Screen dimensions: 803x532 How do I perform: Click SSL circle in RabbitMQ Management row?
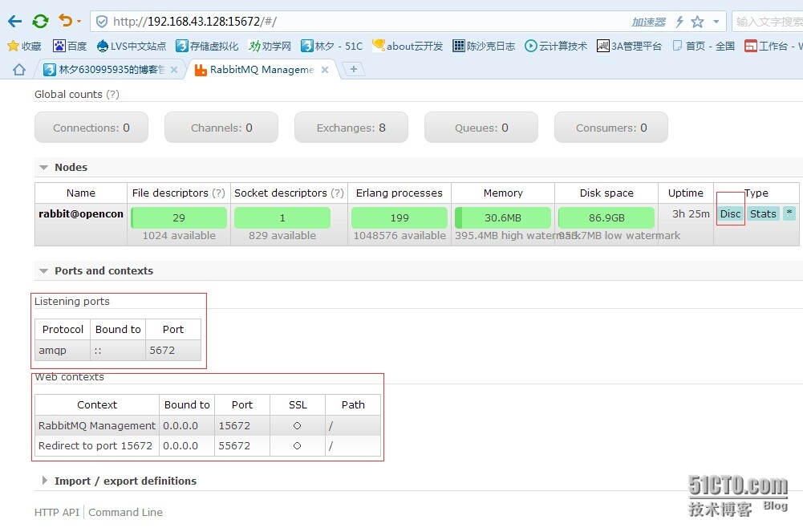pyautogui.click(x=297, y=425)
